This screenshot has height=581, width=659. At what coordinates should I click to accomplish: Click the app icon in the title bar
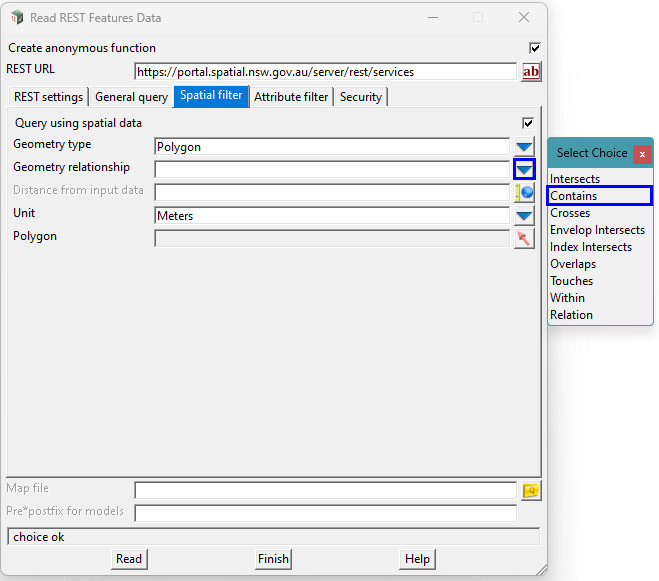point(17,18)
